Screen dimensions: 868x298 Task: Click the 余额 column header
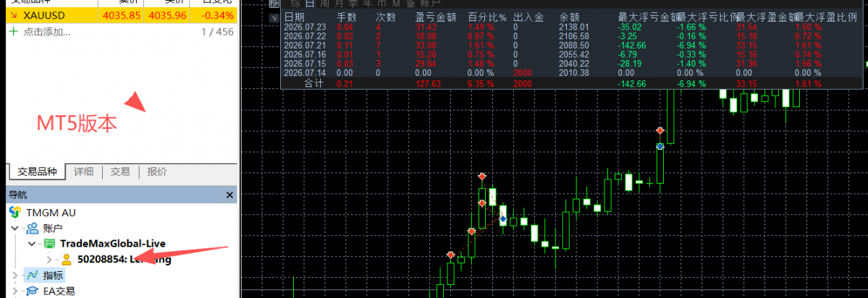click(570, 17)
